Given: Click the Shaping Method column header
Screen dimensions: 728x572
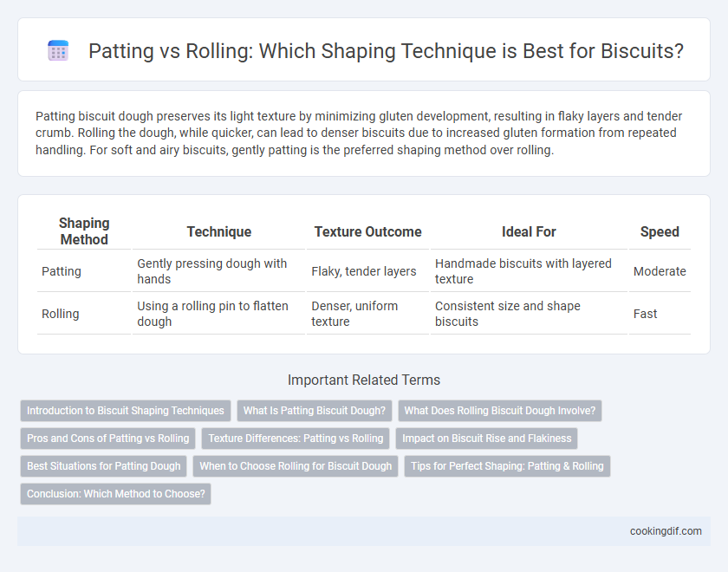Looking at the screenshot, I should tap(84, 231).
